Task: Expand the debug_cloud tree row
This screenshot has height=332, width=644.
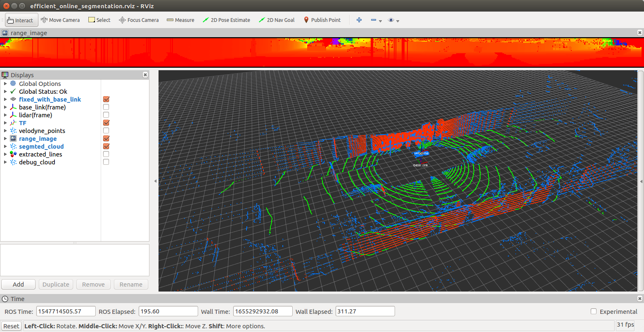Action: pyautogui.click(x=5, y=162)
